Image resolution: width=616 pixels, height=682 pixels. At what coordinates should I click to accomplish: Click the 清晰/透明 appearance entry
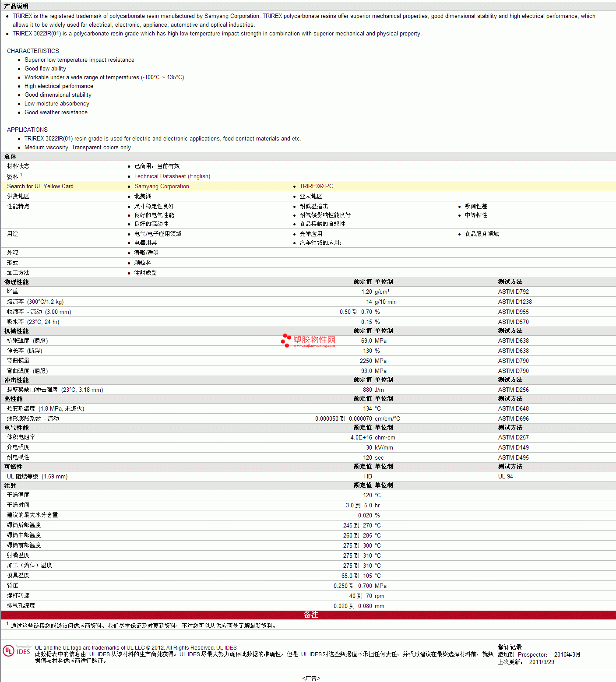146,253
